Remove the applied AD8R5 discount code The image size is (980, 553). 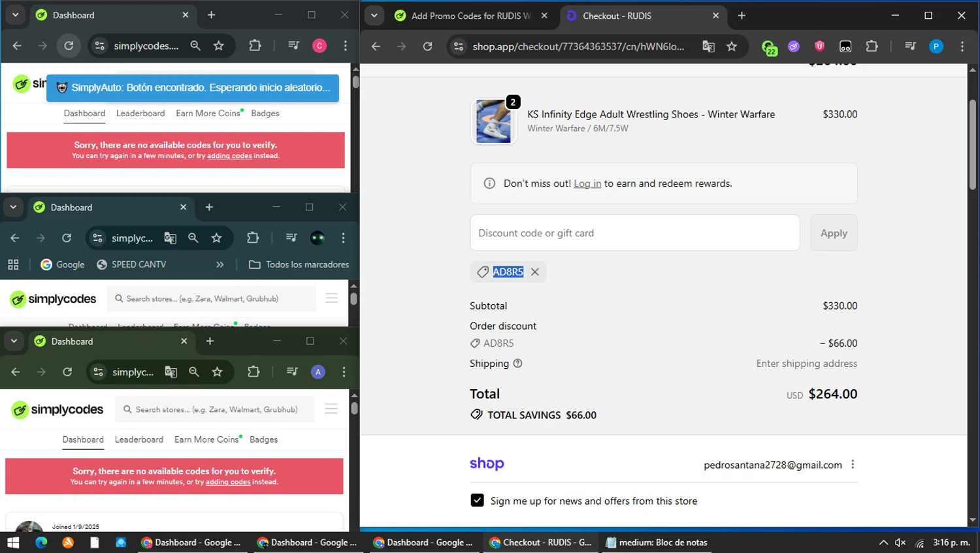535,272
